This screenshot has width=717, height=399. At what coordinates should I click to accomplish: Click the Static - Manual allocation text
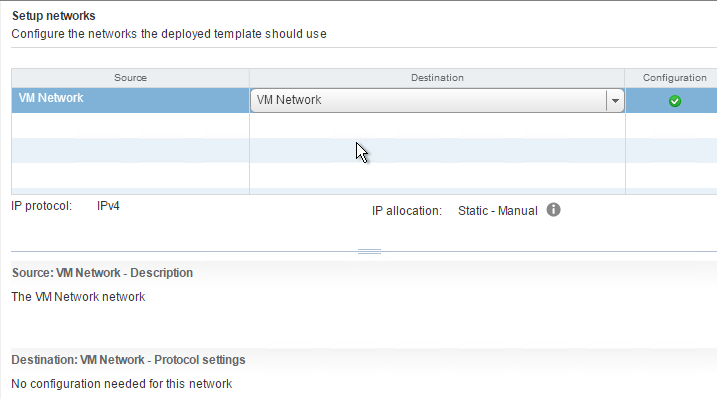click(x=498, y=211)
